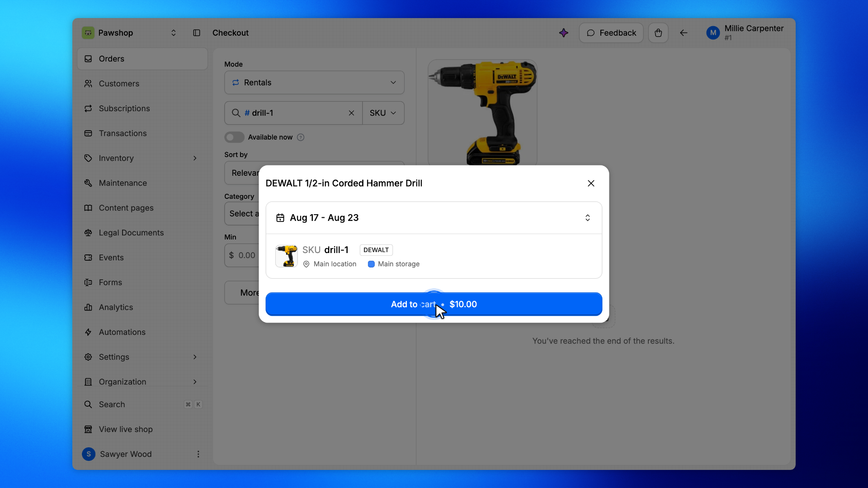Open Sawyer Wood options menu
The height and width of the screenshot is (488, 868).
[x=198, y=454]
